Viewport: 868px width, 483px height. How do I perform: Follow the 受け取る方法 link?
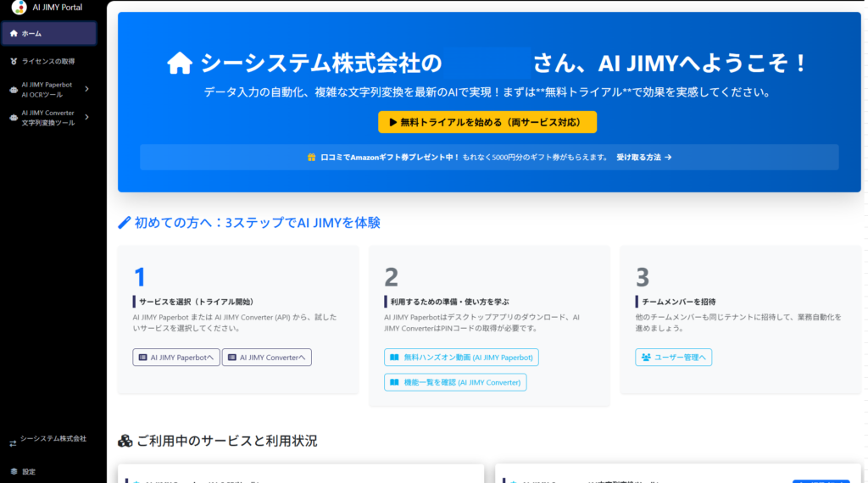[643, 157]
